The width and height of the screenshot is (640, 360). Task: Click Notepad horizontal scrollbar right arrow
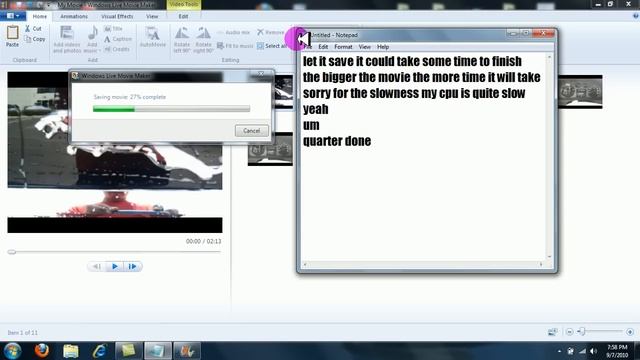(541, 264)
